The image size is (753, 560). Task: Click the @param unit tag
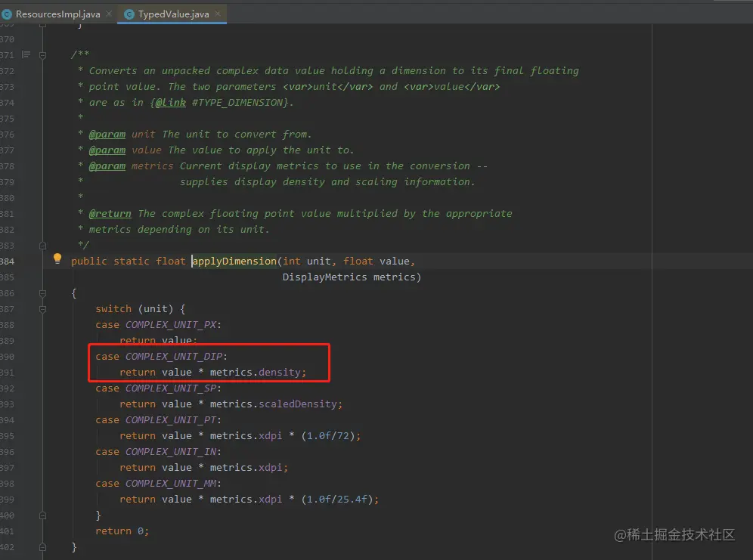[x=107, y=135]
